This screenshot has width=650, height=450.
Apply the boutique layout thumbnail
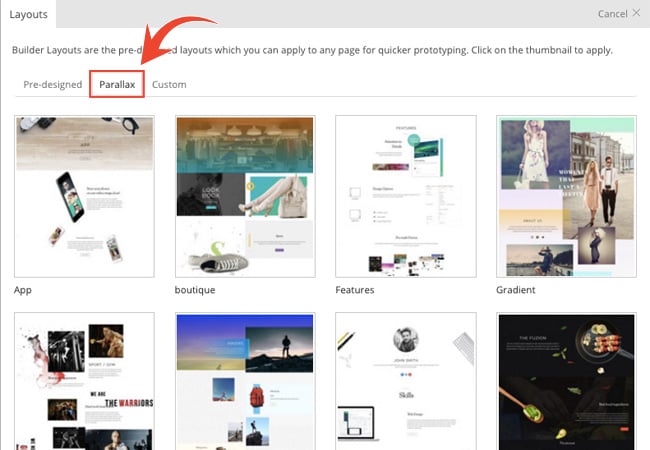pos(245,196)
